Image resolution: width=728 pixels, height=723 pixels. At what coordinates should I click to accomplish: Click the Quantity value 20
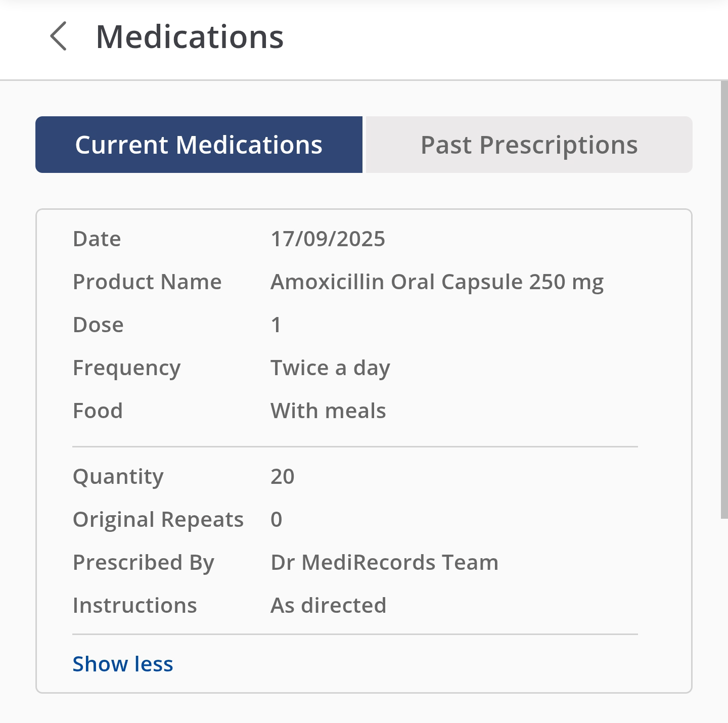click(x=282, y=476)
